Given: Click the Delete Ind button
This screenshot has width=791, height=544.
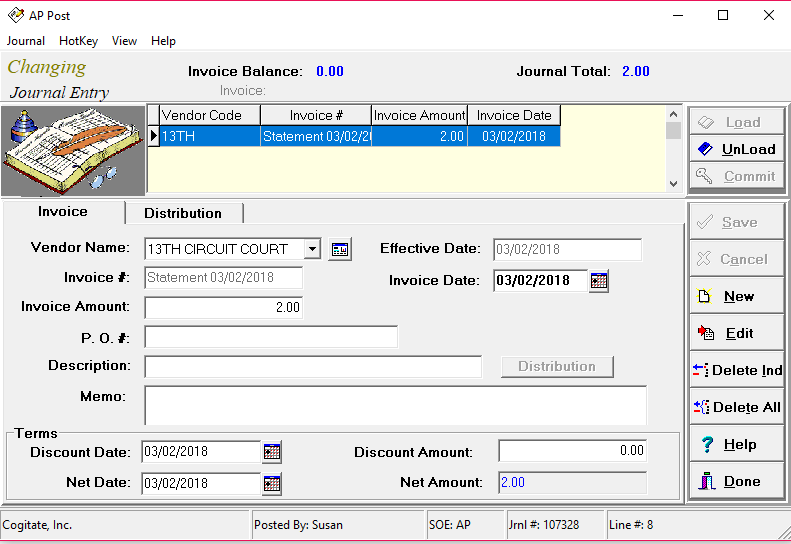Looking at the screenshot, I should pos(737,370).
